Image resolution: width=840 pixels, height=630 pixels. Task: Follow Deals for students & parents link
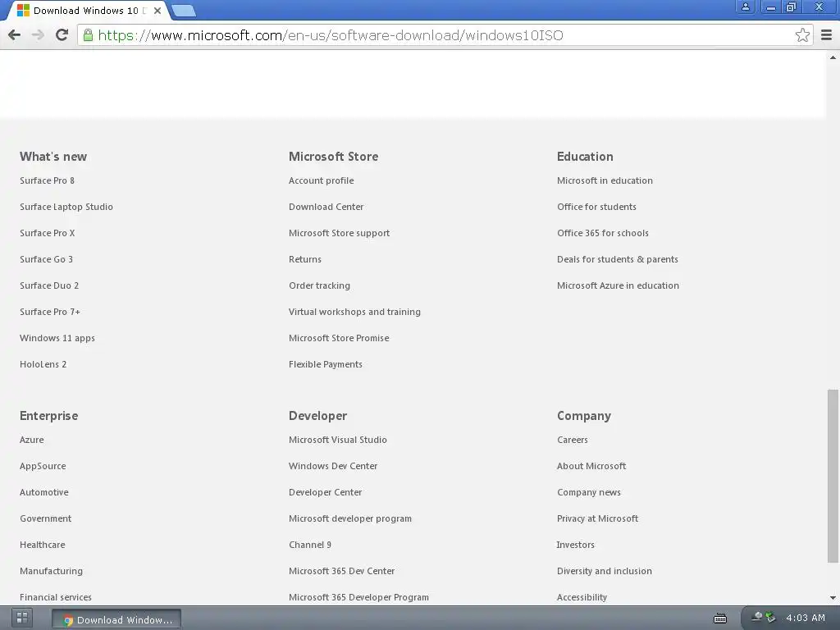618,259
